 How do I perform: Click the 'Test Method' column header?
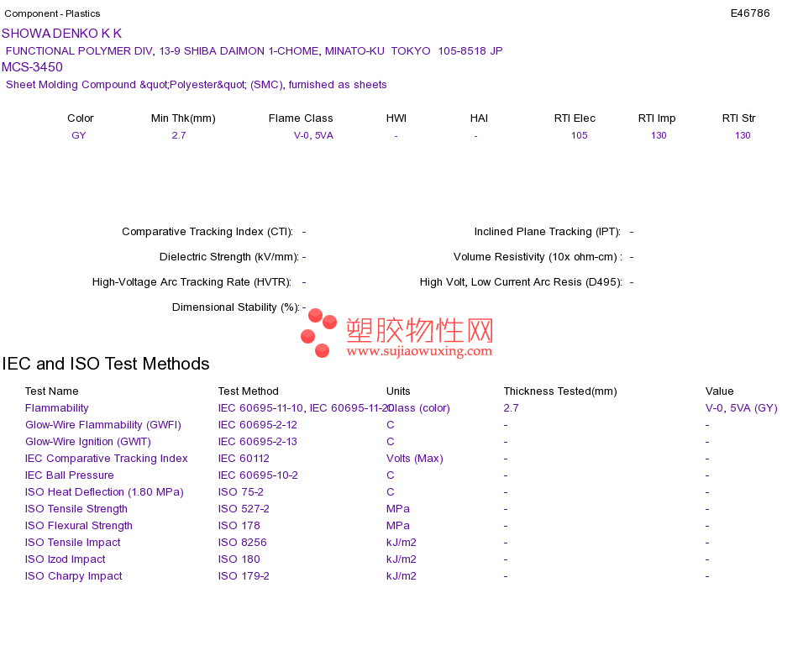pyautogui.click(x=249, y=391)
